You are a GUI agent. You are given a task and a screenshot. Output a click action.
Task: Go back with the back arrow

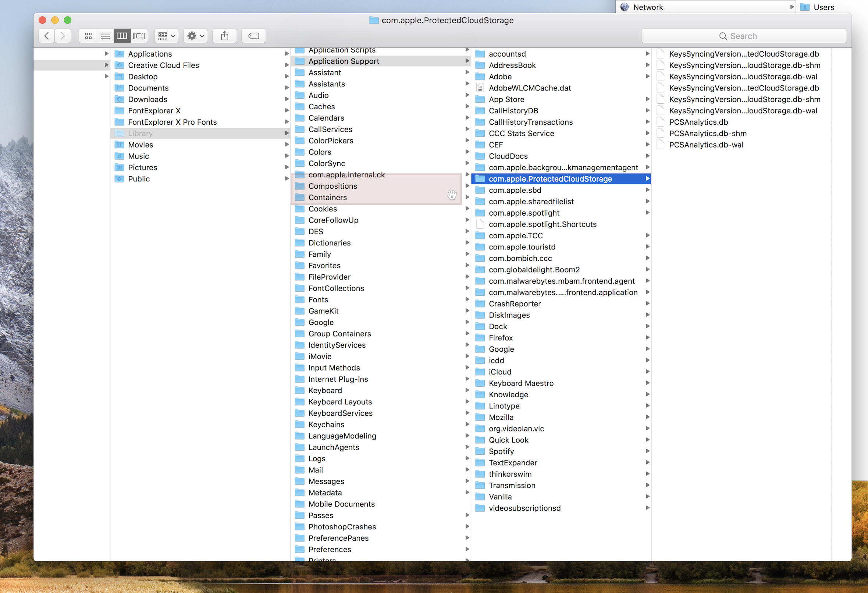click(47, 36)
